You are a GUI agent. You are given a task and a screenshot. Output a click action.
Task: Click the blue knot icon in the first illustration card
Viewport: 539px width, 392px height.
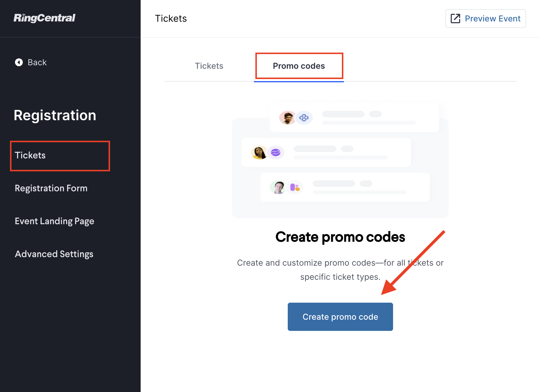304,118
